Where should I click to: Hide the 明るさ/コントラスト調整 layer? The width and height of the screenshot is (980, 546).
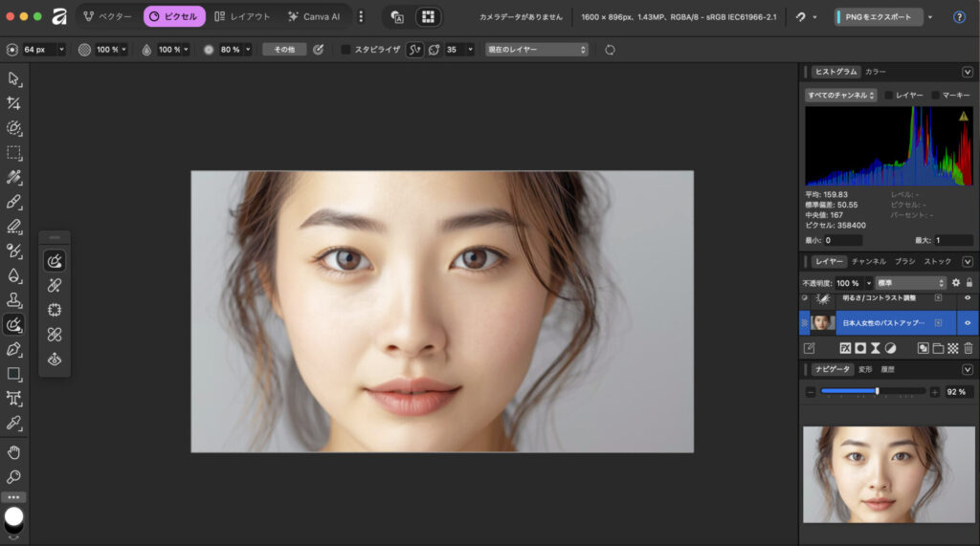click(x=967, y=298)
